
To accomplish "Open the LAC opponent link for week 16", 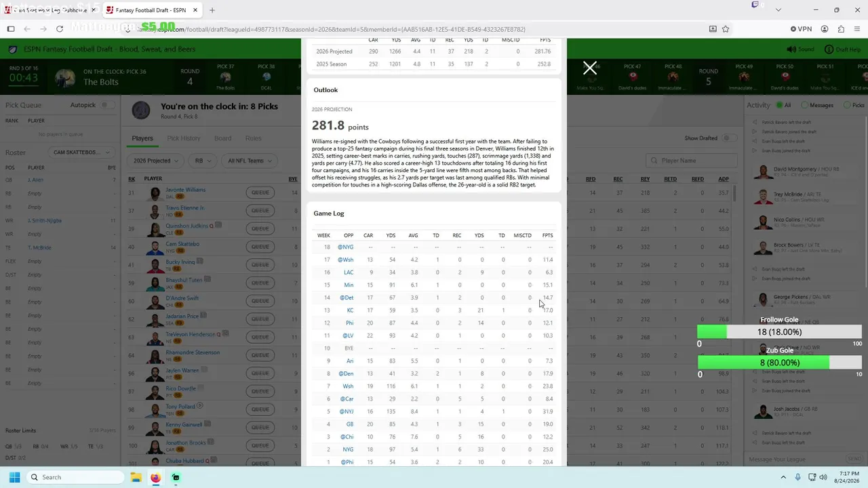I will [349, 272].
